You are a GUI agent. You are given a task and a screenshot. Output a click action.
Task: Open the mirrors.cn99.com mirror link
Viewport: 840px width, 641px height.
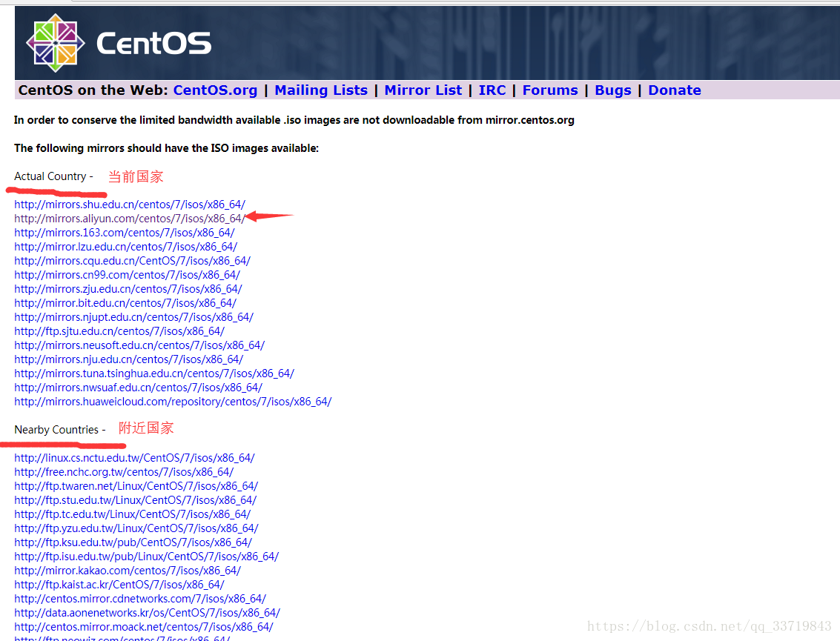pos(127,275)
